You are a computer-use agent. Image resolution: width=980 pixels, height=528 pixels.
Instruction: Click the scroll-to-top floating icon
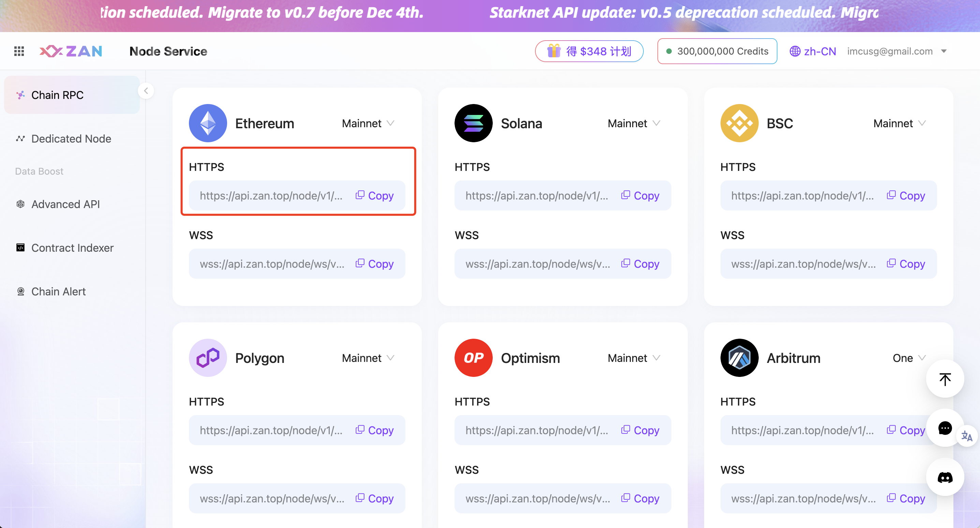coord(945,379)
